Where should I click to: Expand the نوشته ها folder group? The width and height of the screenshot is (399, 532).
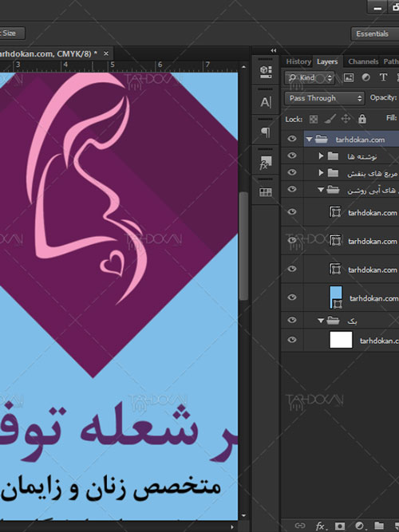pyautogui.click(x=321, y=156)
